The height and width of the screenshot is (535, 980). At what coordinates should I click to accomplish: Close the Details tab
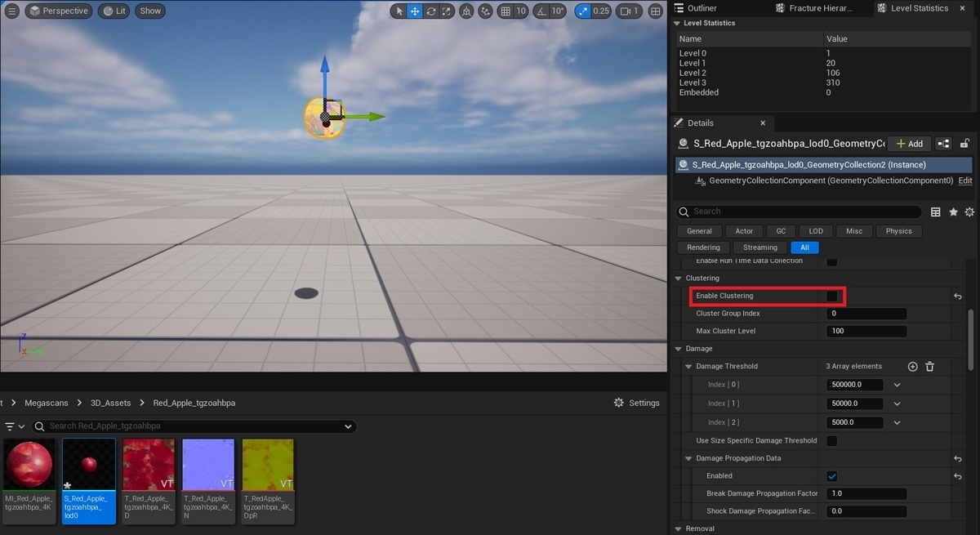pyautogui.click(x=763, y=123)
